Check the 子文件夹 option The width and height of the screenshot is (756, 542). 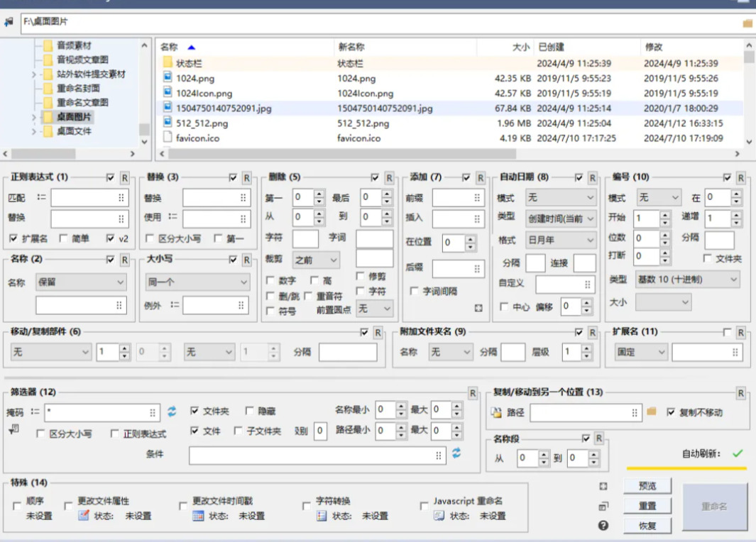pos(239,431)
